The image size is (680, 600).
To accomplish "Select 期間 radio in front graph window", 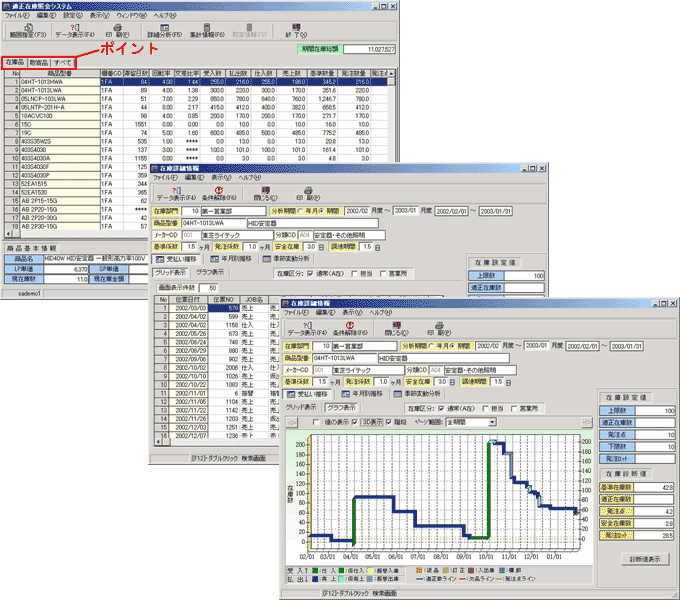I will (453, 346).
